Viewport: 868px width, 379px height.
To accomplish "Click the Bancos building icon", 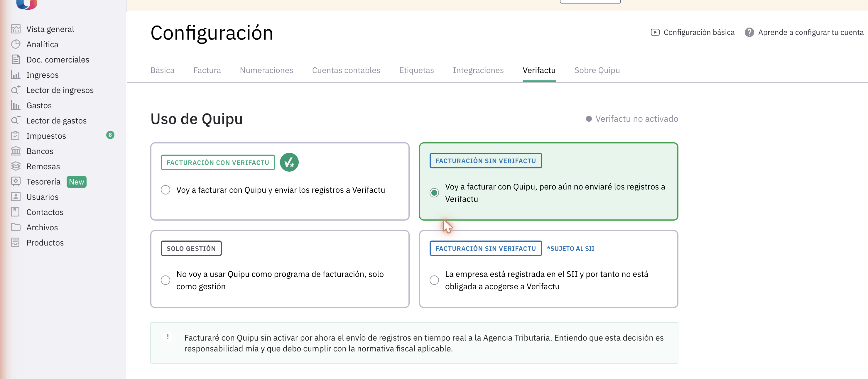I will 16,151.
